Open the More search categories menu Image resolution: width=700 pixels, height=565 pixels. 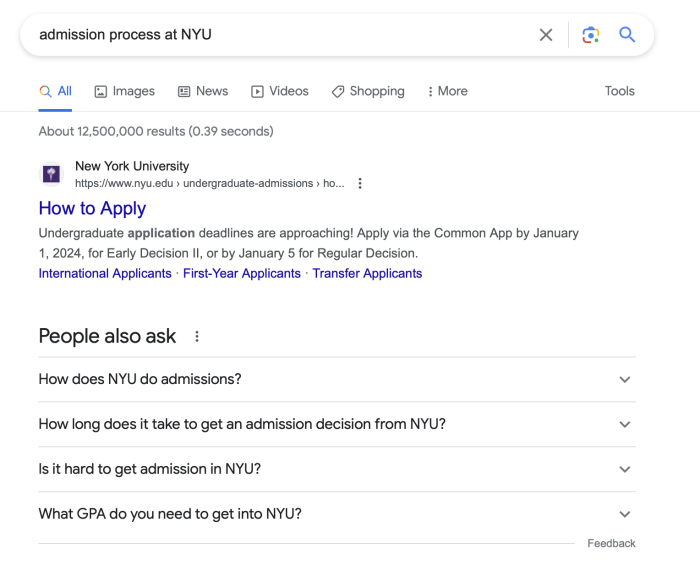click(x=447, y=91)
